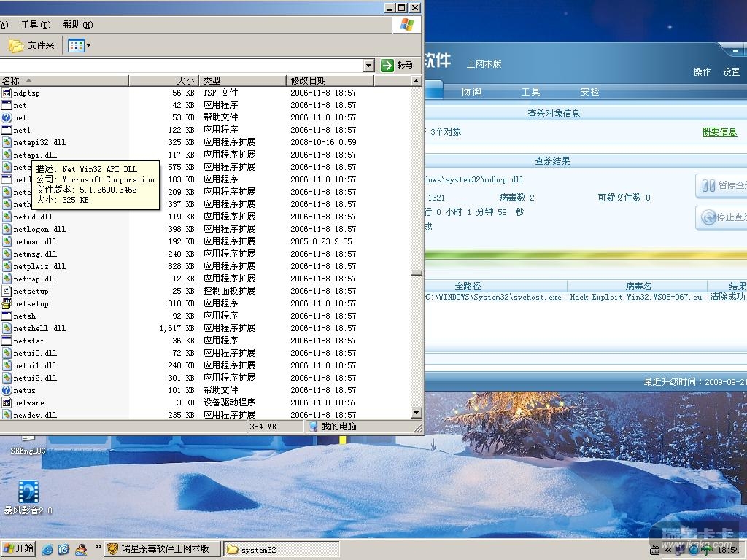Viewport: 747px width, 560px height.
Task: Select the netui0.dll file icon
Action: coord(7,353)
